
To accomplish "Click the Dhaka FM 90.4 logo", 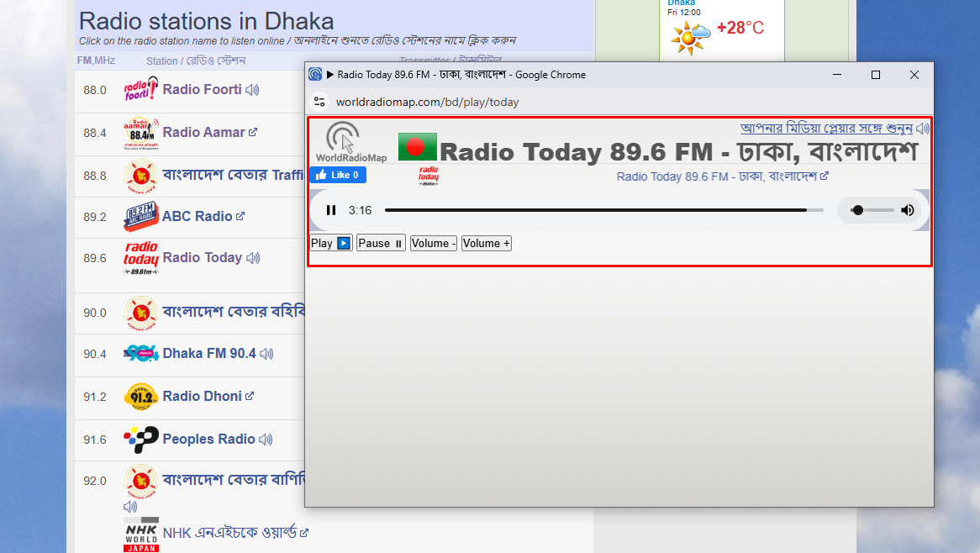I will click(x=140, y=354).
